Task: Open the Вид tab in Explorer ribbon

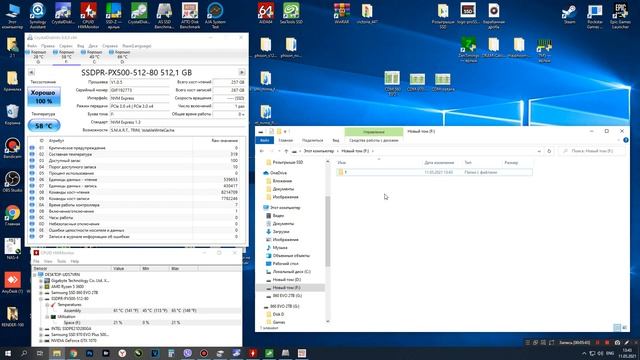Action: point(336,140)
